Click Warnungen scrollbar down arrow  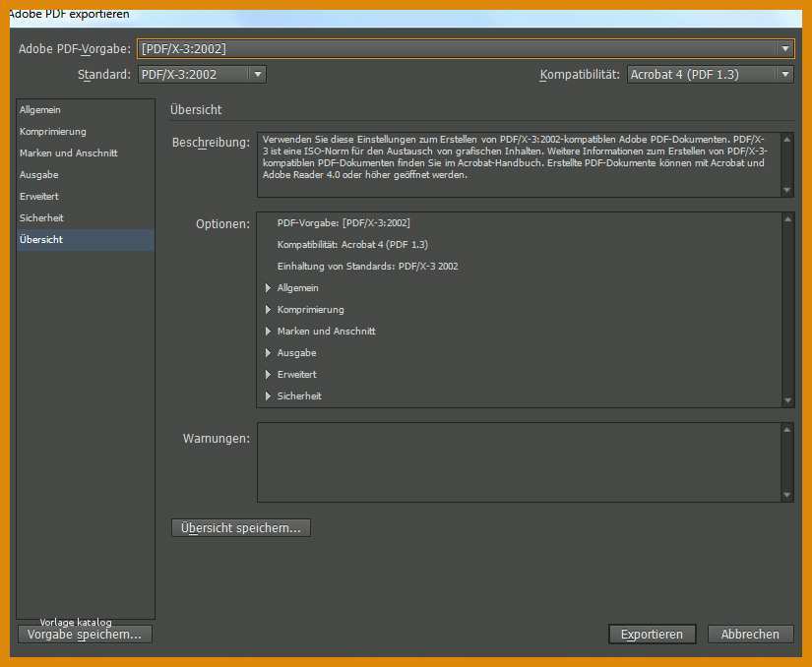click(787, 495)
